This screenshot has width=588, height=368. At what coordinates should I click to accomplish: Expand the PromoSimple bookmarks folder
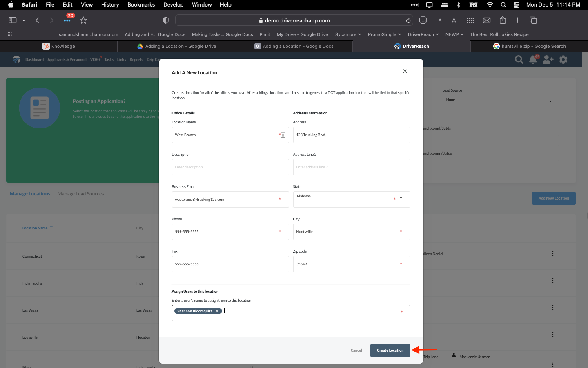(x=384, y=34)
